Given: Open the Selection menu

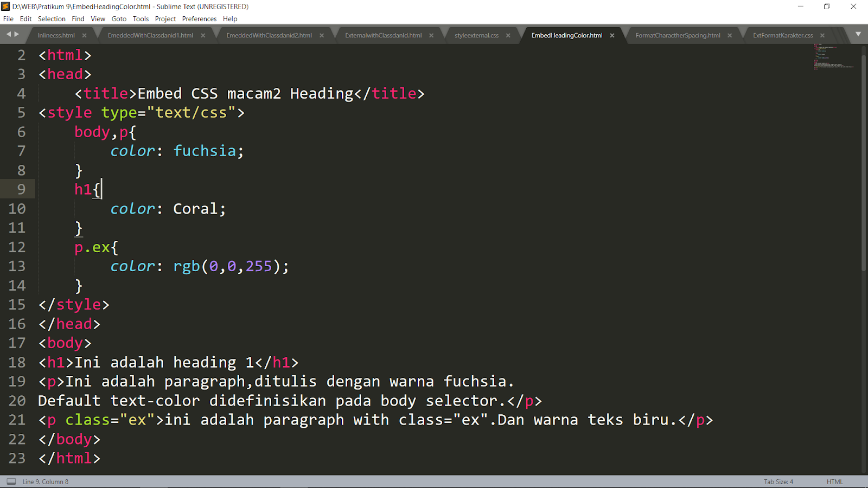Looking at the screenshot, I should point(52,18).
